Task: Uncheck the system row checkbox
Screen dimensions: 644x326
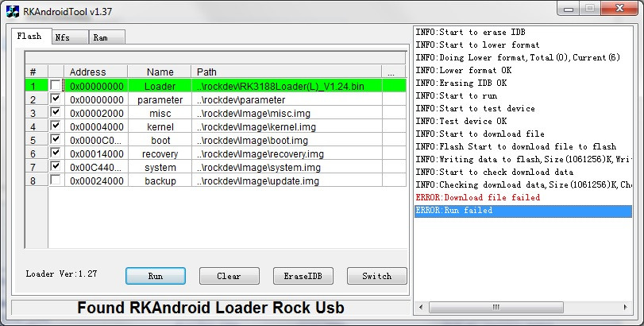Action: tap(56, 166)
